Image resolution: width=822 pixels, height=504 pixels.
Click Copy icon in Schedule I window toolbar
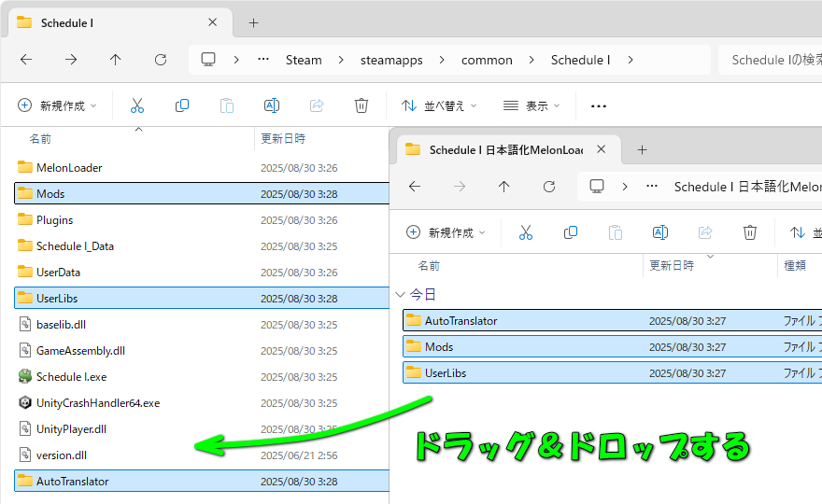click(182, 105)
